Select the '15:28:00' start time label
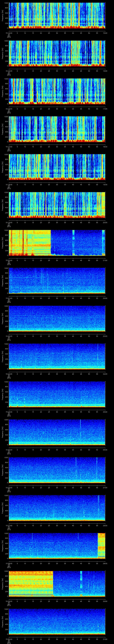Screen dimensions: 114x644 9,563
